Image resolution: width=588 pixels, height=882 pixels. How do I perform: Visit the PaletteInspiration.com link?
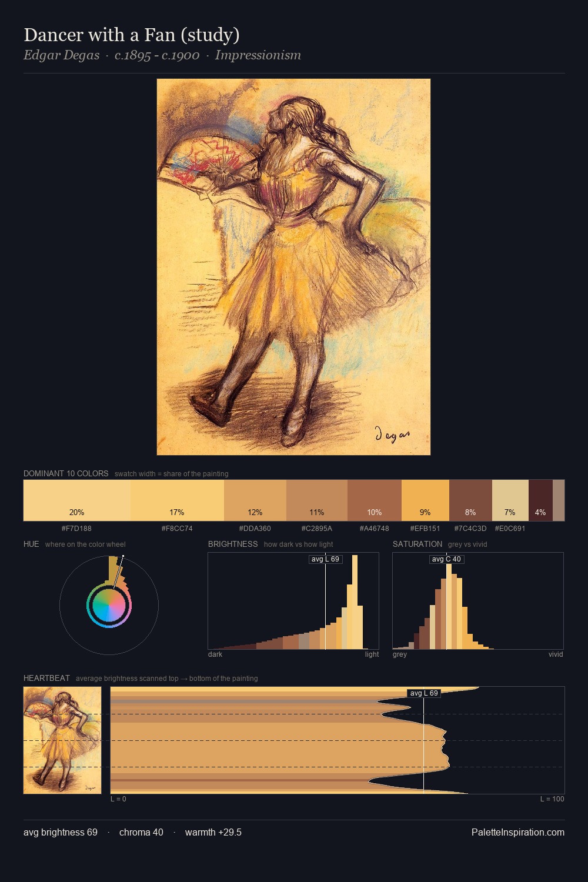[518, 832]
